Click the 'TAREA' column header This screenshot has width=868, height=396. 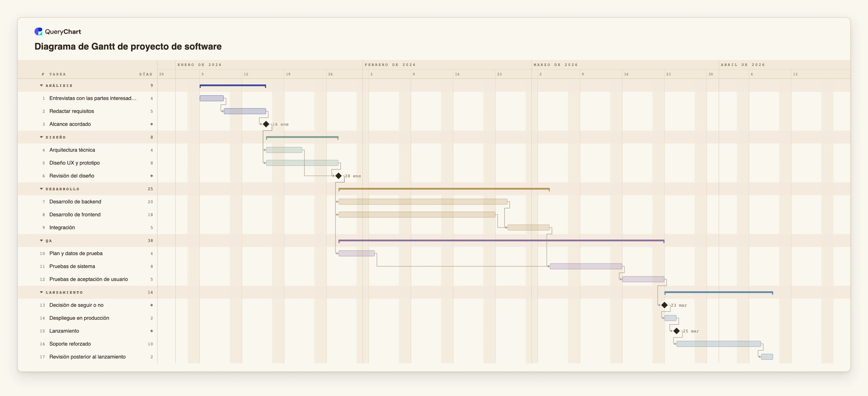pyautogui.click(x=58, y=74)
